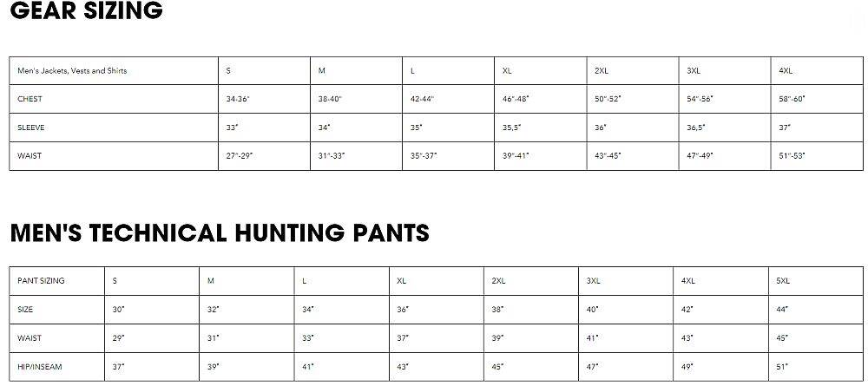Screen dimensions: 868x386
Task: Click the 44" pant size cell
Action: tap(782, 310)
